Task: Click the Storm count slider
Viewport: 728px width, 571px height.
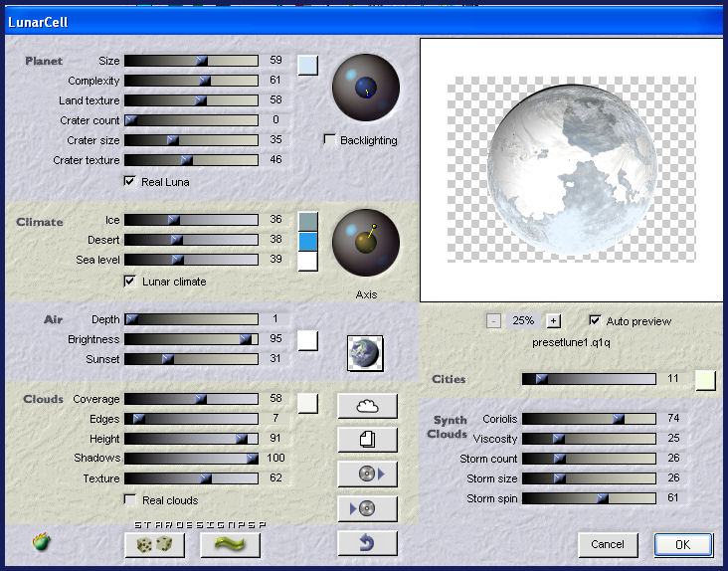Action: [589, 459]
